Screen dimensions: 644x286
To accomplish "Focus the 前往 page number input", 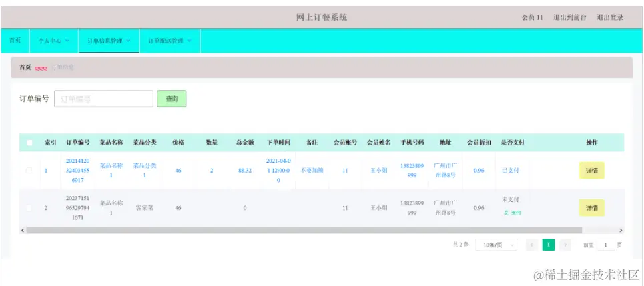I will pos(606,245).
